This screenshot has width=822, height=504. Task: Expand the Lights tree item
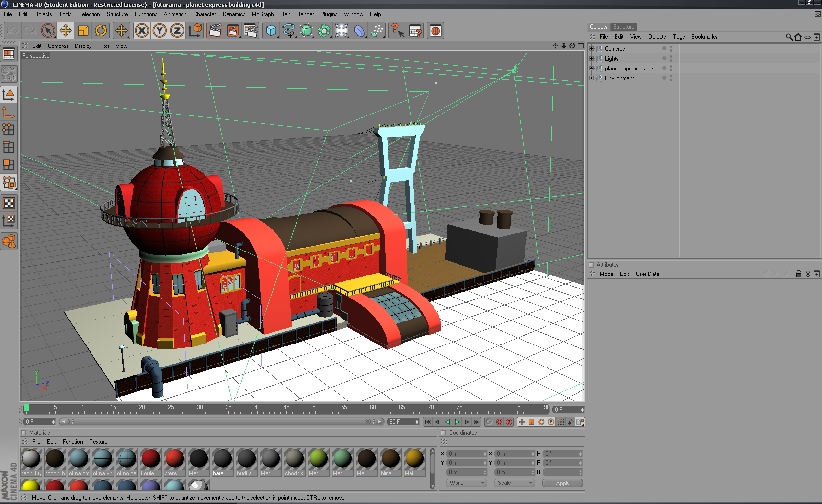pyautogui.click(x=591, y=59)
